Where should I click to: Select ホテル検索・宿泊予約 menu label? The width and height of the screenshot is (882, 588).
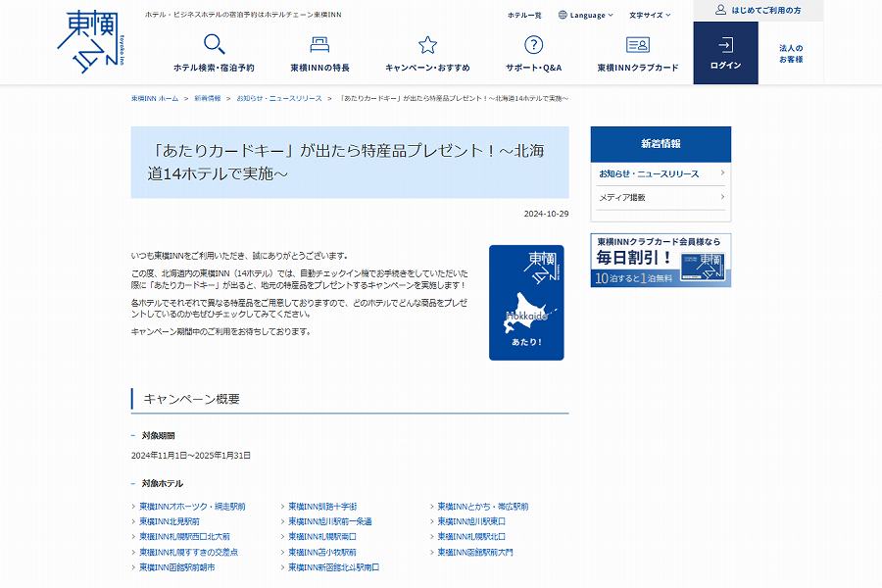tap(214, 68)
